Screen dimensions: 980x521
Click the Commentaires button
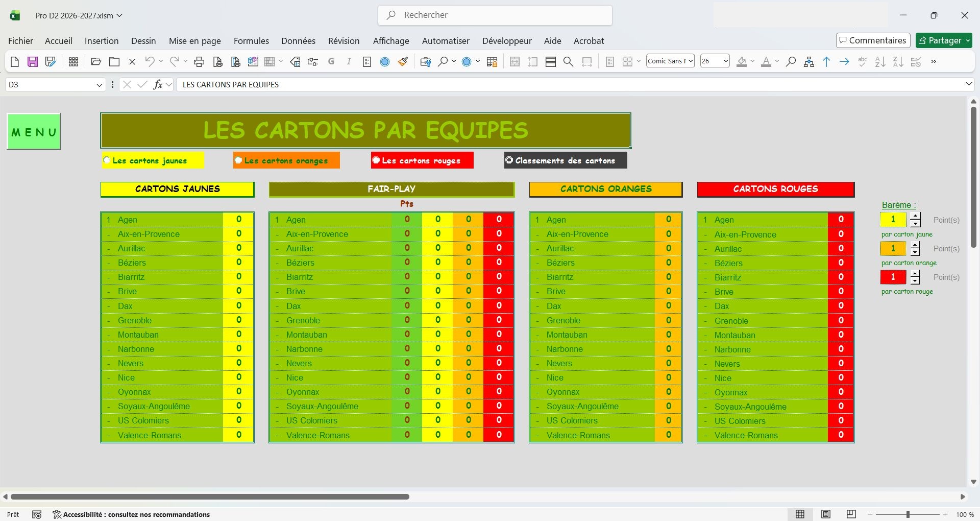(873, 40)
